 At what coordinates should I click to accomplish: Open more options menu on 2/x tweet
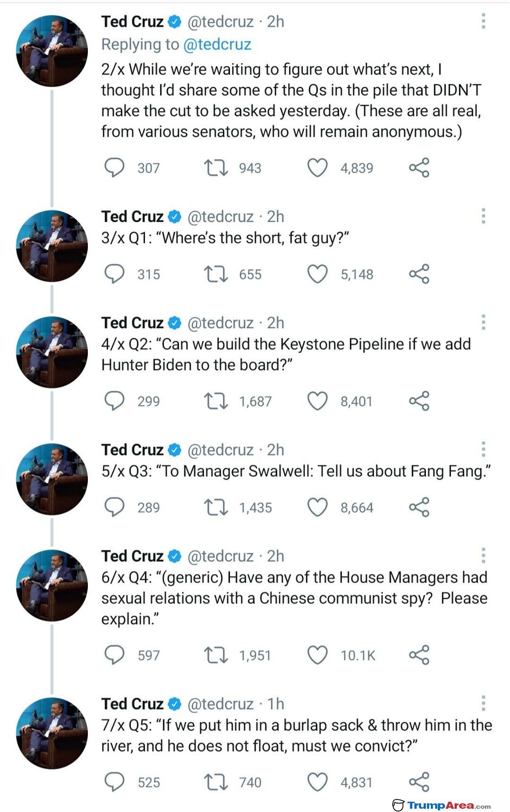483,21
